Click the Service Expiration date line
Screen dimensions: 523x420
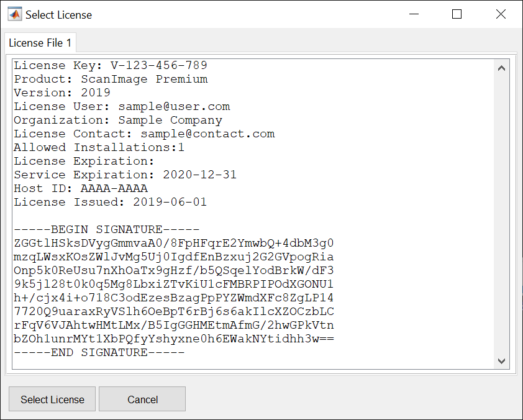124,175
